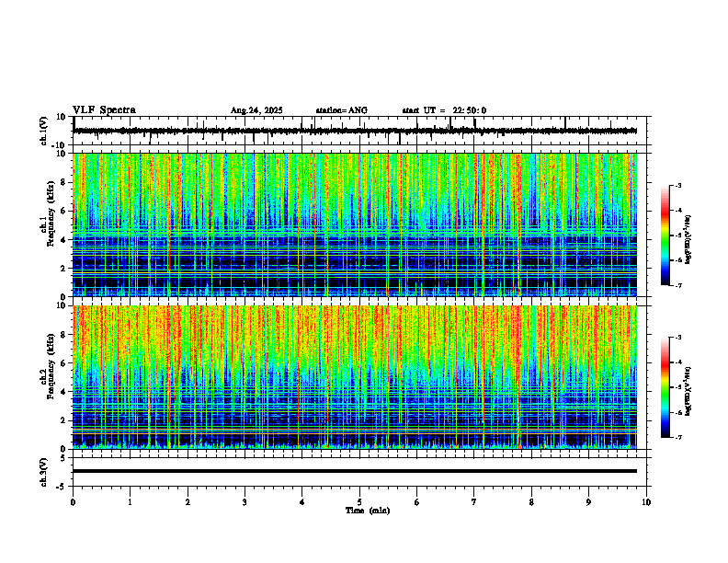Click the "start UT = 22:50:0" text
Image resolution: width=728 pixels, height=563 pixels.
pyautogui.click(x=444, y=110)
